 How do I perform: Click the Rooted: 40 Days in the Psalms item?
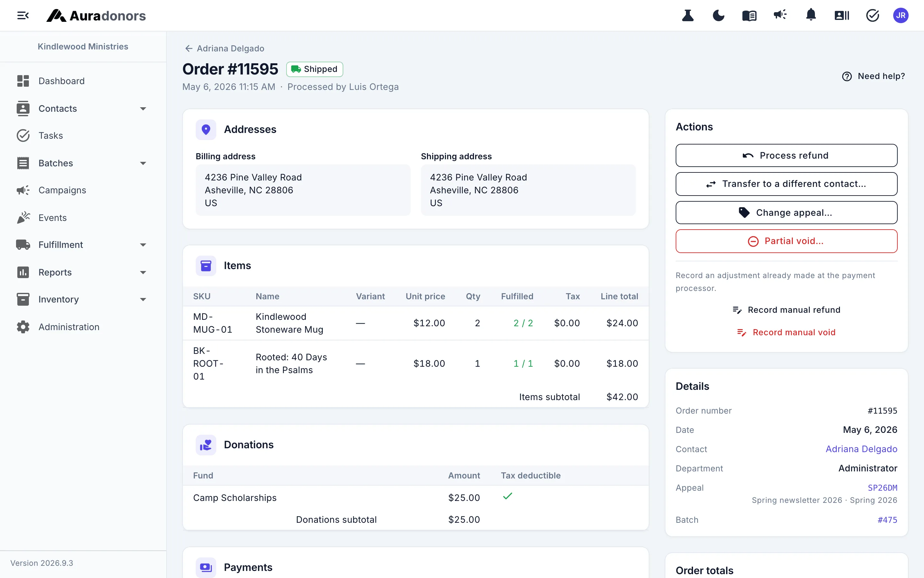(x=291, y=363)
